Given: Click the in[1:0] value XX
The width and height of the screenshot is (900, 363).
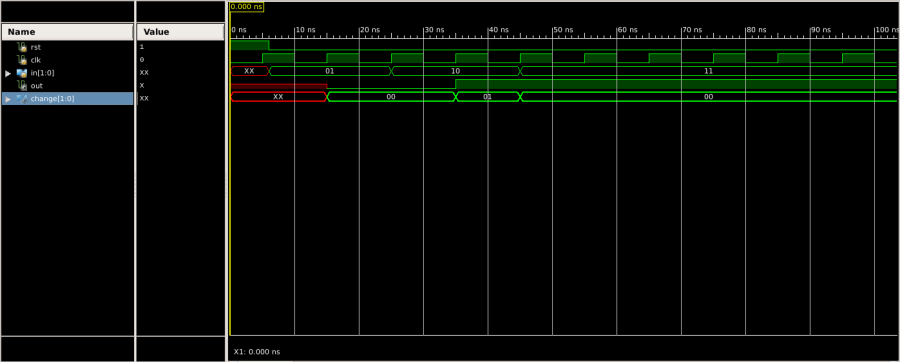Looking at the screenshot, I should (x=144, y=73).
